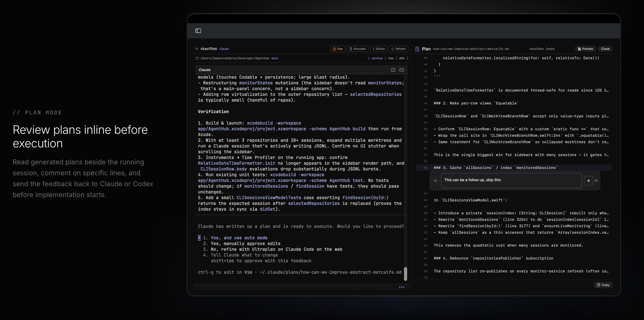644x320 pixels.
Task: Click "shift+tab to approve with this feedback" hint
Action: point(261,261)
